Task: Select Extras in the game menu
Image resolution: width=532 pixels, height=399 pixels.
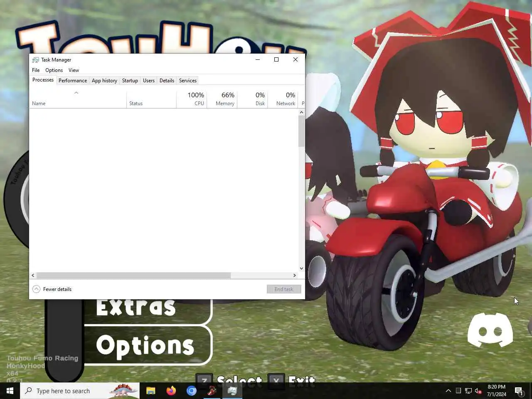Action: coord(136,308)
